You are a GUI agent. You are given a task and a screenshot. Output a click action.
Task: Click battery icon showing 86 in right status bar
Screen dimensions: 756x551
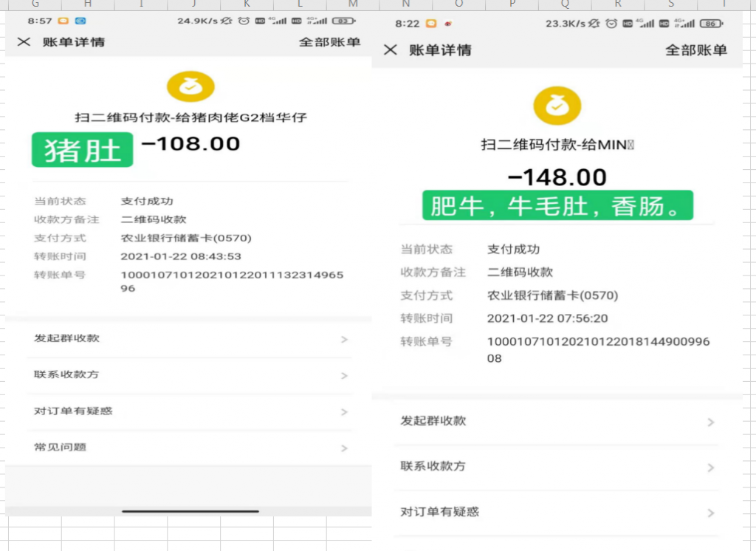709,24
